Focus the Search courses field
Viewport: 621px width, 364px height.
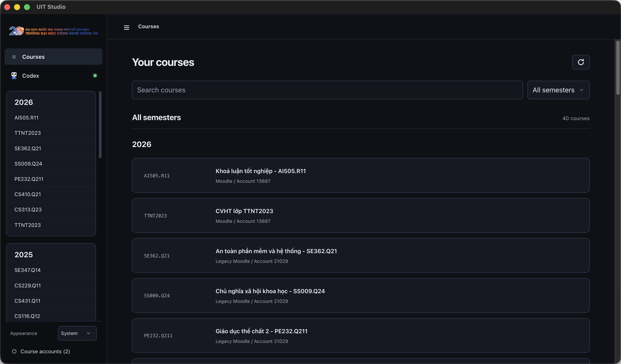327,90
